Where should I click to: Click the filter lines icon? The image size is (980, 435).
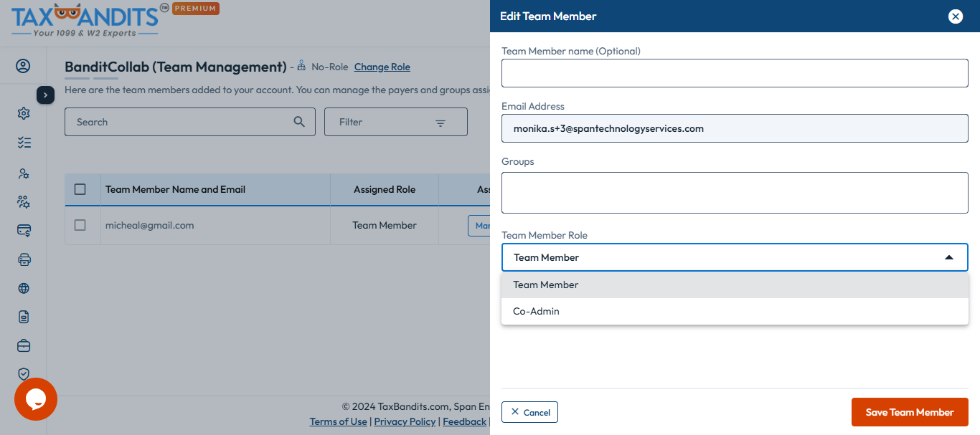coord(440,123)
